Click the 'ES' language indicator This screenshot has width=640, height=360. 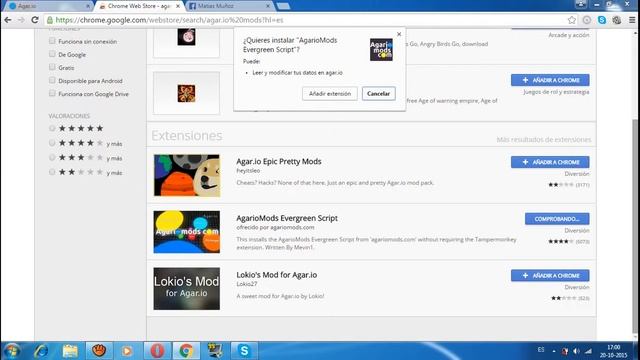(541, 350)
